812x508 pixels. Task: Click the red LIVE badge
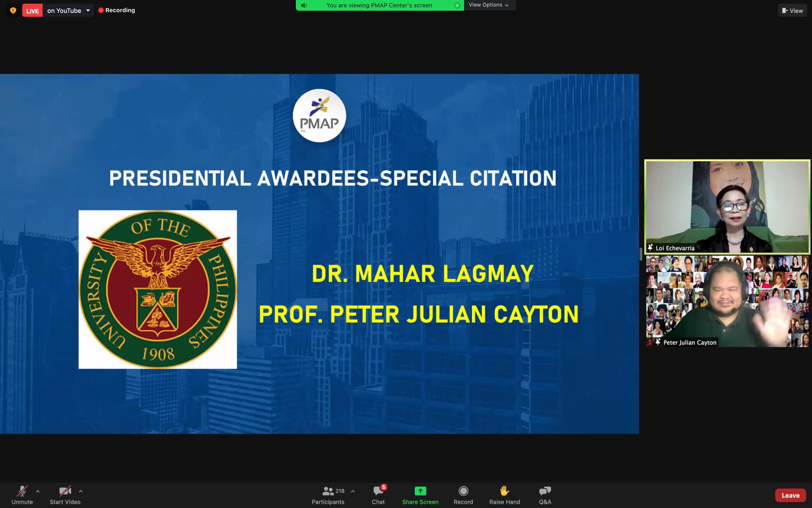(33, 11)
